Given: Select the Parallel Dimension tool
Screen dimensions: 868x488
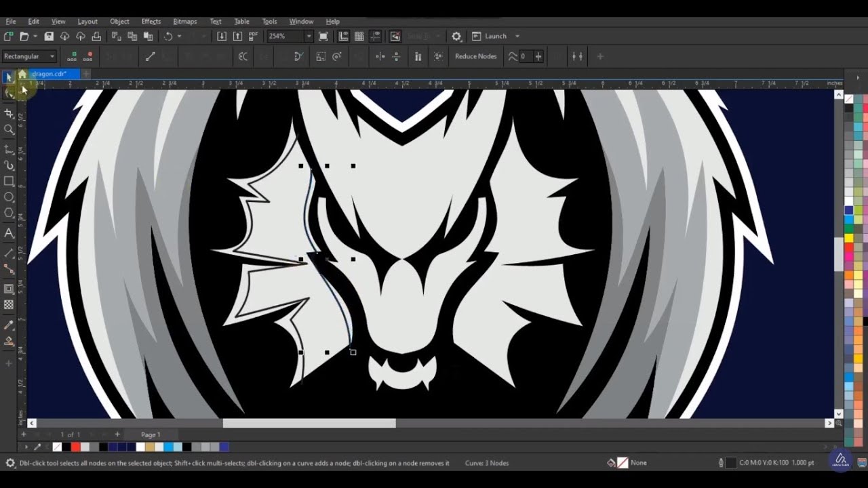Looking at the screenshot, I should coord(9,253).
